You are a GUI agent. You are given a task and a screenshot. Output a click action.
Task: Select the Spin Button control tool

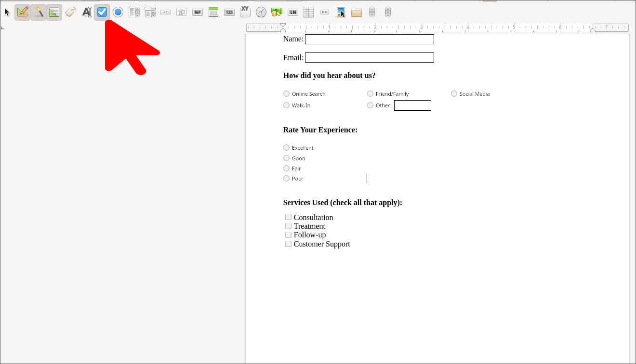coord(372,12)
